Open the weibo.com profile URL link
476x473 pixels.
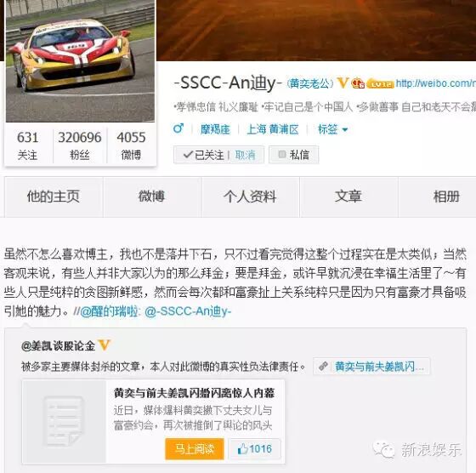[x=435, y=83]
